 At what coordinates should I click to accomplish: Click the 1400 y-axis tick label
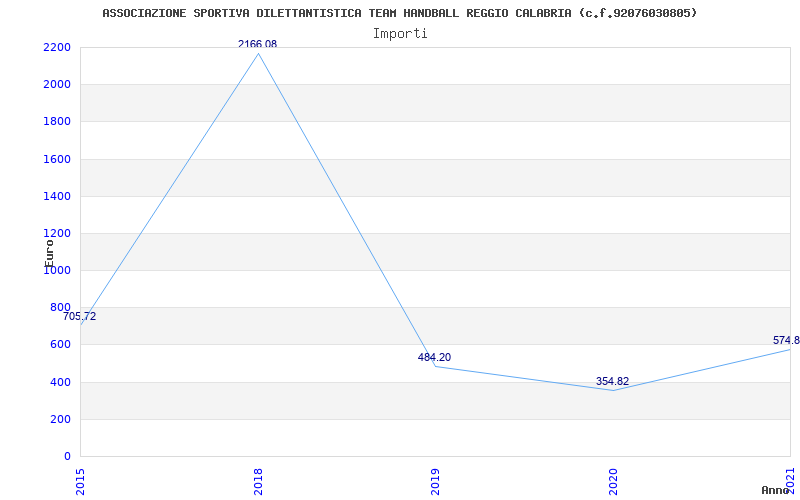point(58,196)
